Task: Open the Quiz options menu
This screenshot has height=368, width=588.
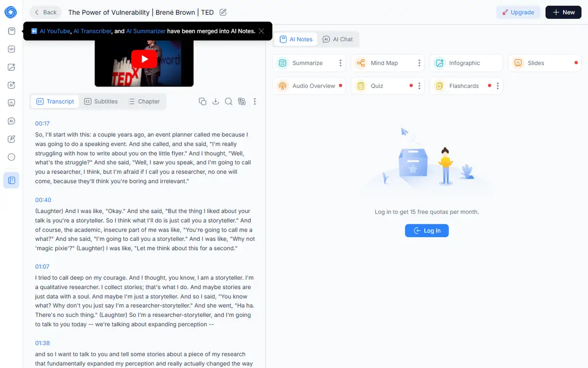Action: [419, 86]
